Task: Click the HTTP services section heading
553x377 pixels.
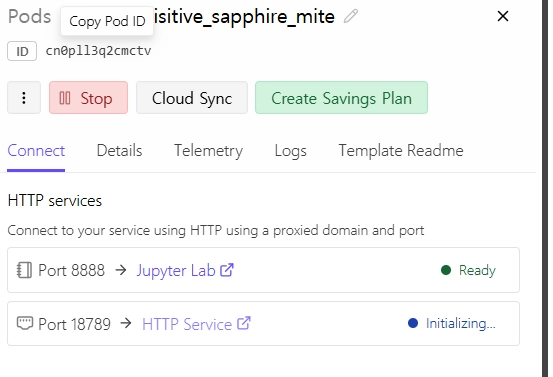Action: (55, 201)
